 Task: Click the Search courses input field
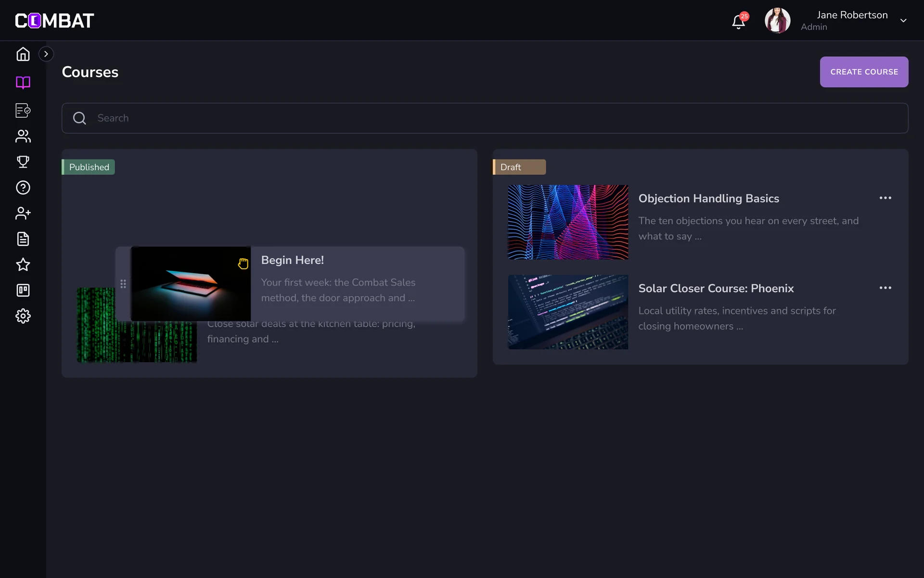pyautogui.click(x=485, y=118)
